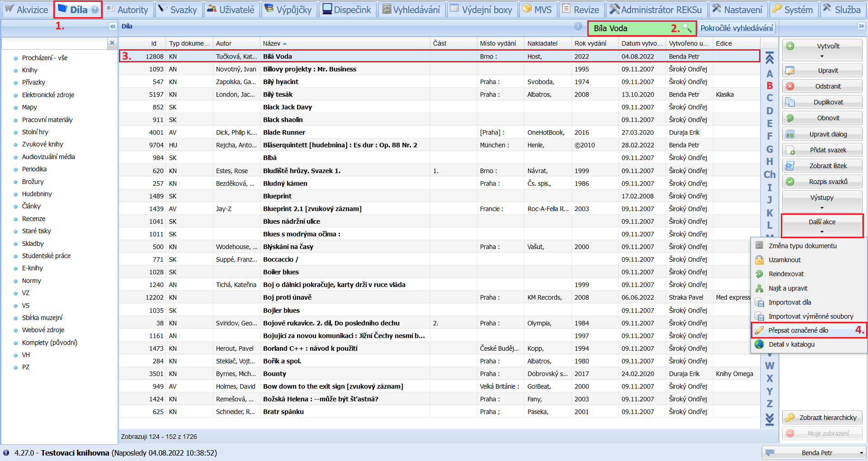Click the Uzamknout lock icon
The image size is (868, 461).
pyautogui.click(x=759, y=260)
